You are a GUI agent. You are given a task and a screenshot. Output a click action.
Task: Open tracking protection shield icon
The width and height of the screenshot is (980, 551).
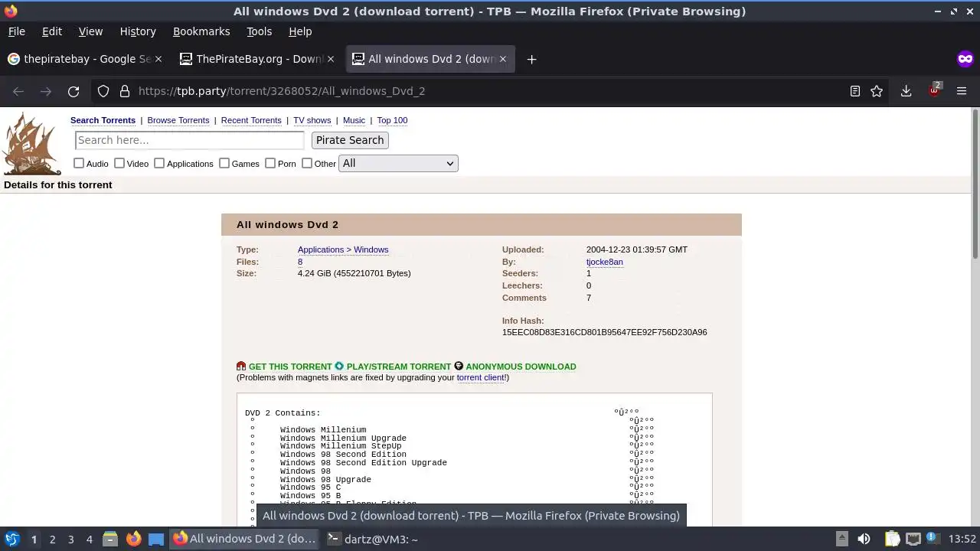[103, 91]
